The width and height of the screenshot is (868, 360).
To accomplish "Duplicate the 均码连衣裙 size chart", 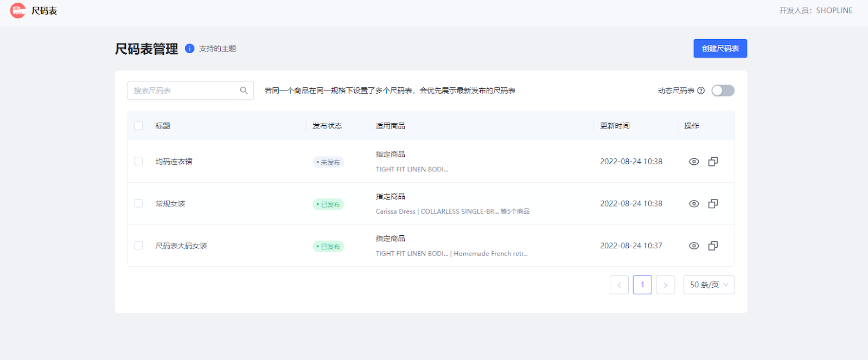I will coord(713,162).
